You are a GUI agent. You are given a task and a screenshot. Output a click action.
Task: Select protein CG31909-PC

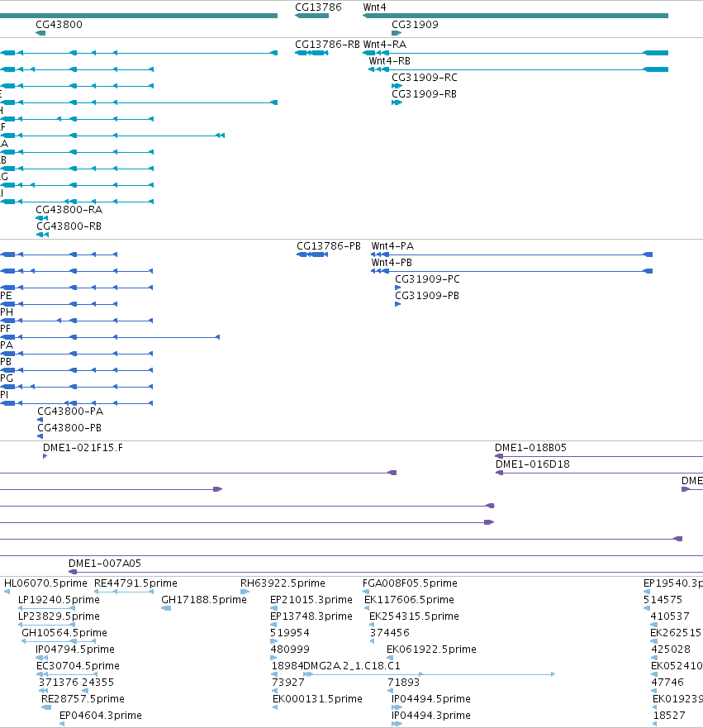point(427,279)
